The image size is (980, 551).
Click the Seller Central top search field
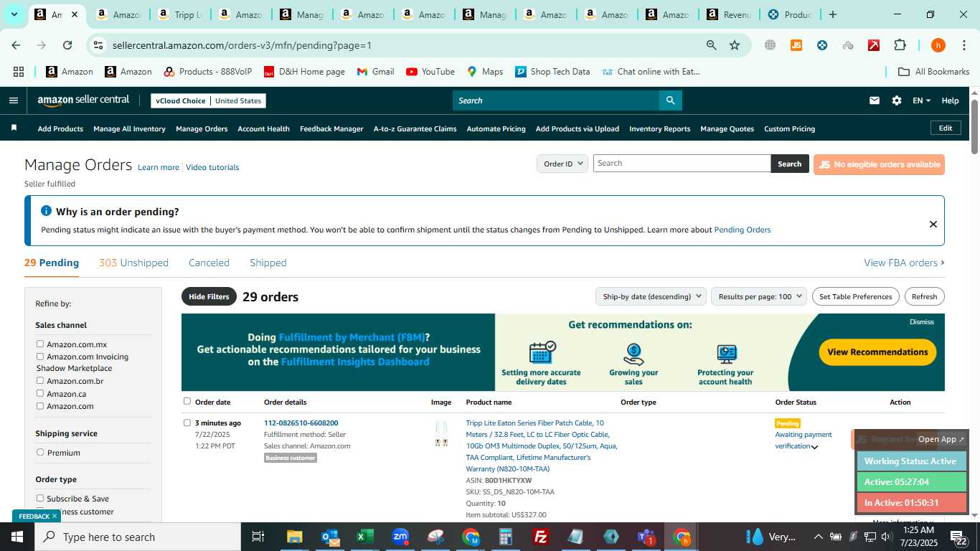[556, 100]
